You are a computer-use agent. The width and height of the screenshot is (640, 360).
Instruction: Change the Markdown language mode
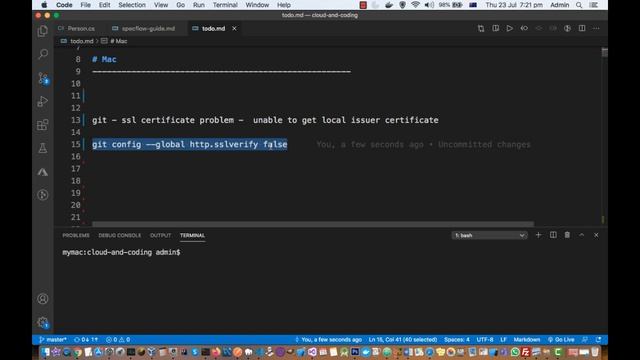click(x=527, y=340)
